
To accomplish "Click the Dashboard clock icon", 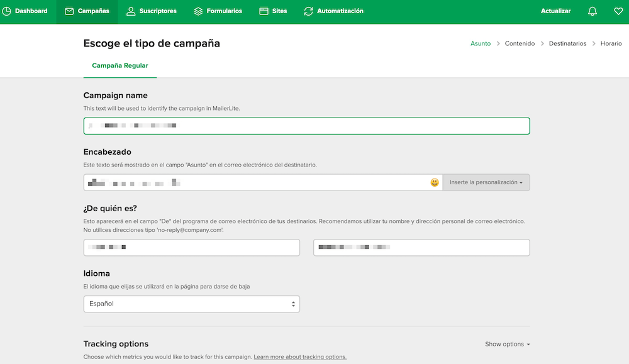I will click(x=7, y=11).
